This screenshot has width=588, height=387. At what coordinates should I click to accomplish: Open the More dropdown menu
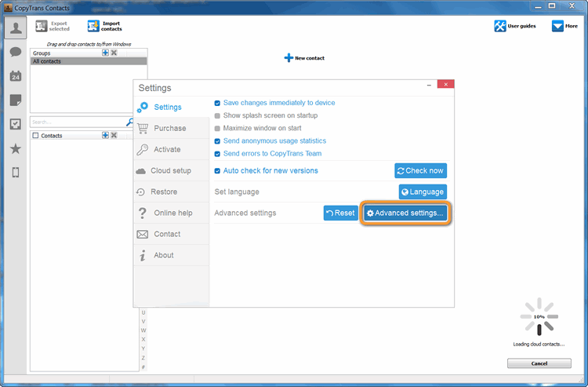pyautogui.click(x=564, y=26)
